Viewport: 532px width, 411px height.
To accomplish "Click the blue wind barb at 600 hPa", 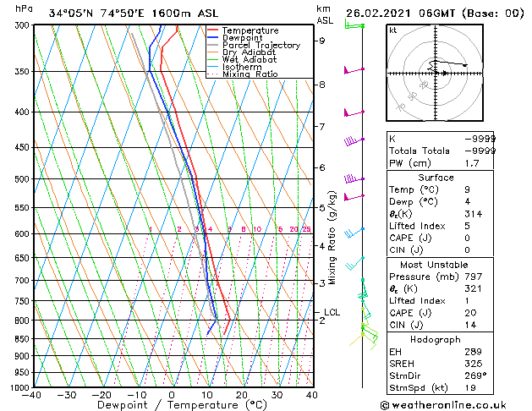I will [354, 233].
